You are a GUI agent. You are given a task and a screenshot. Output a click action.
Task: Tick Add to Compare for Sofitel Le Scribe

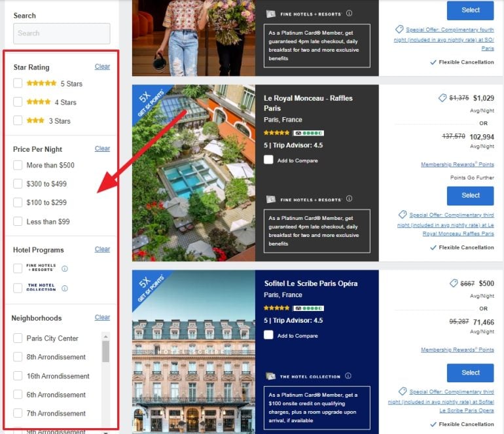(x=268, y=335)
